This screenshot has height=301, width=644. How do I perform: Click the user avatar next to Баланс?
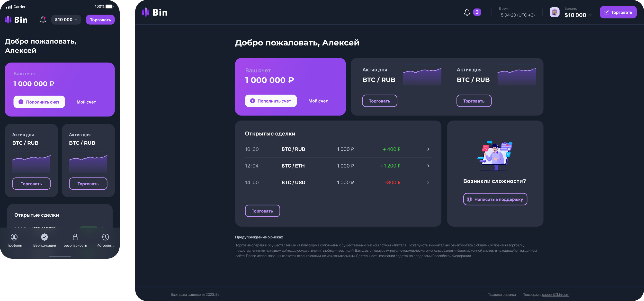(x=554, y=12)
